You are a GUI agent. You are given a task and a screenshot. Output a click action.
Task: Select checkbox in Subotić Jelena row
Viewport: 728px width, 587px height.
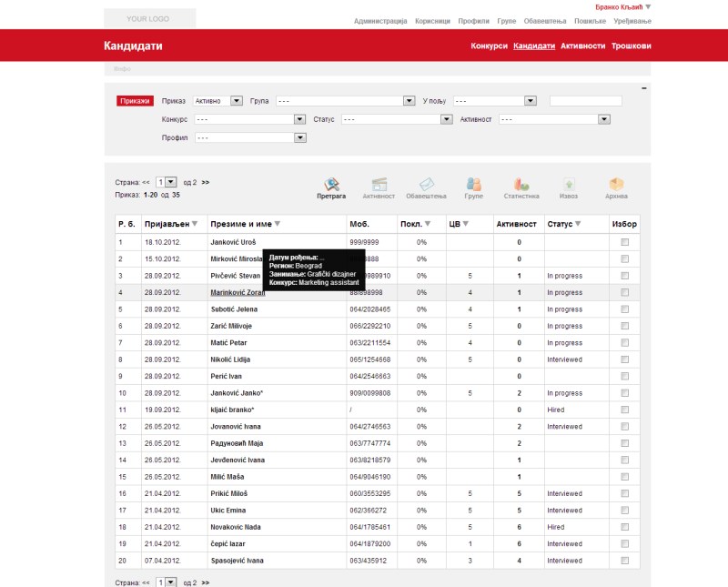[624, 309]
